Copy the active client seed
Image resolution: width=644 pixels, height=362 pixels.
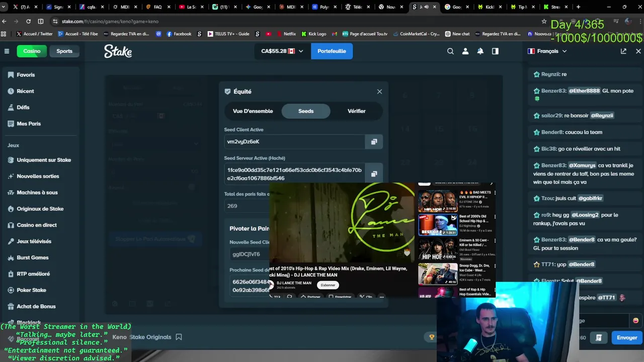(374, 142)
